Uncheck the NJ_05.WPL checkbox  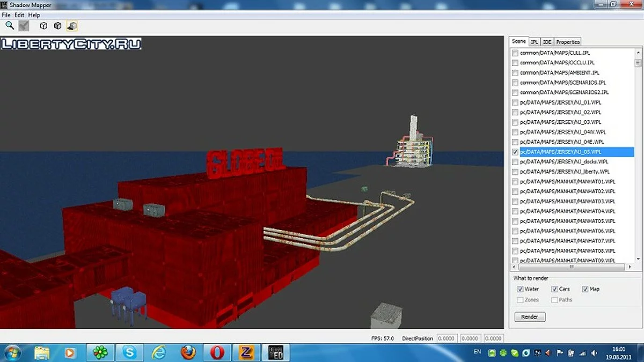515,152
